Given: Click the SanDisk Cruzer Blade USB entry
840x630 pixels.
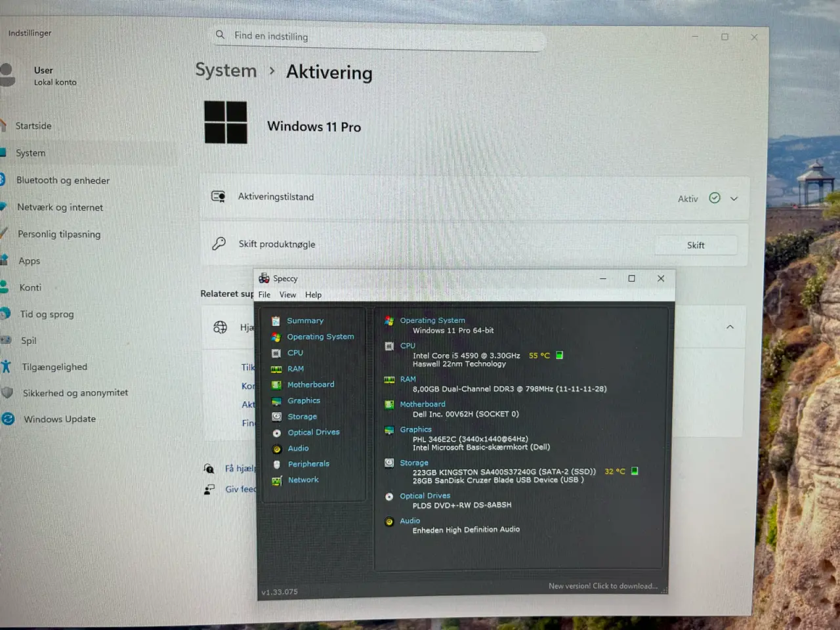Looking at the screenshot, I should pyautogui.click(x=497, y=480).
